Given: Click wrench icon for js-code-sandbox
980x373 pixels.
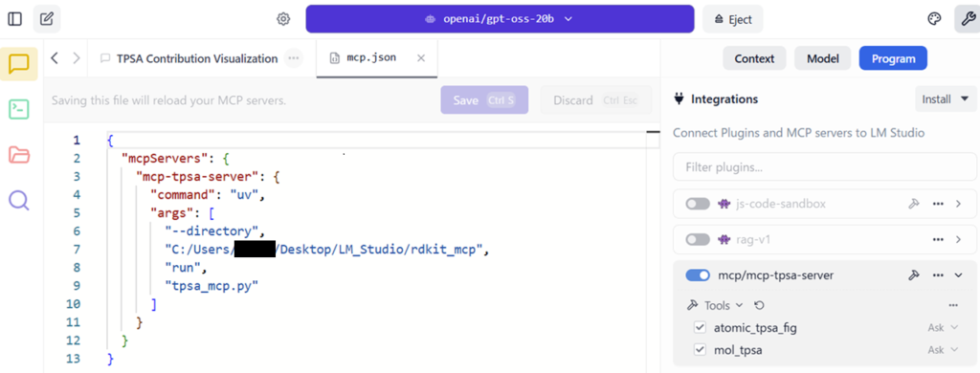Looking at the screenshot, I should [x=913, y=204].
